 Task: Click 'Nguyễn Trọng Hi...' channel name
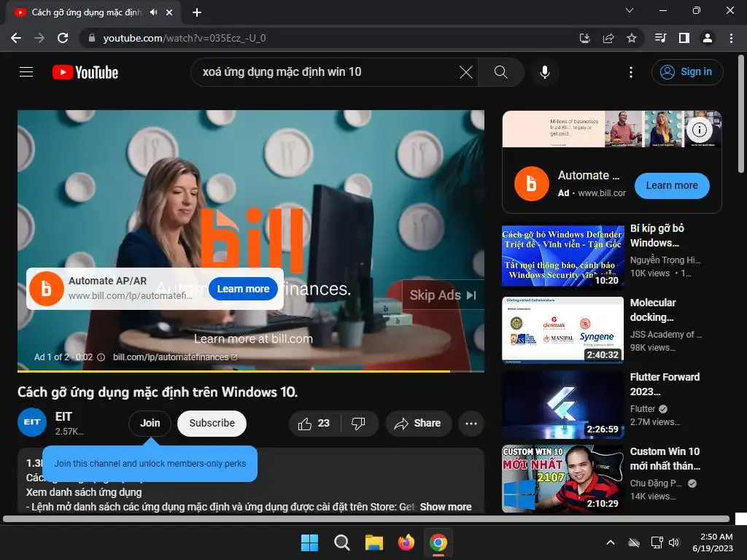pyautogui.click(x=665, y=260)
